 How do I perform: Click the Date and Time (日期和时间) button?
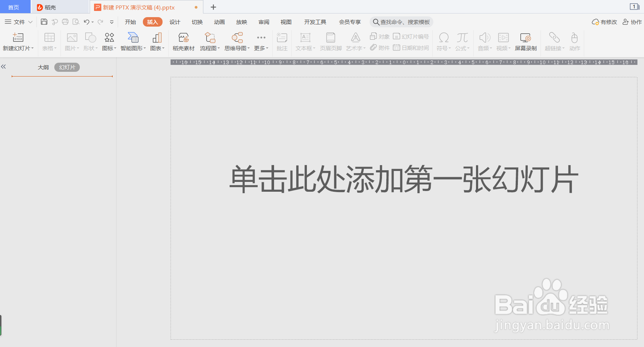coord(411,48)
